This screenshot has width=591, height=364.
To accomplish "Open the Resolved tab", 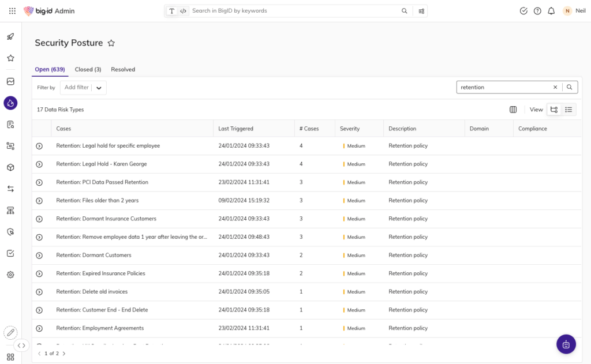I will [x=123, y=69].
